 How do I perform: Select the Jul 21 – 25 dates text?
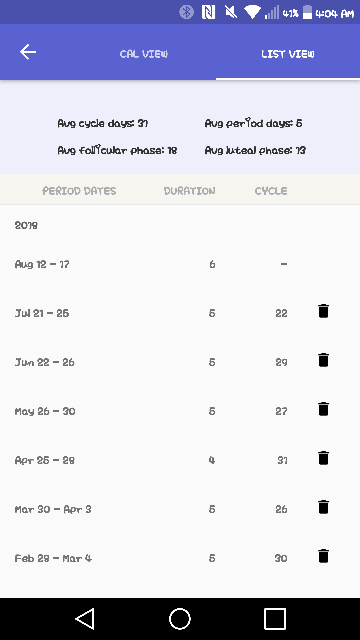[42, 313]
